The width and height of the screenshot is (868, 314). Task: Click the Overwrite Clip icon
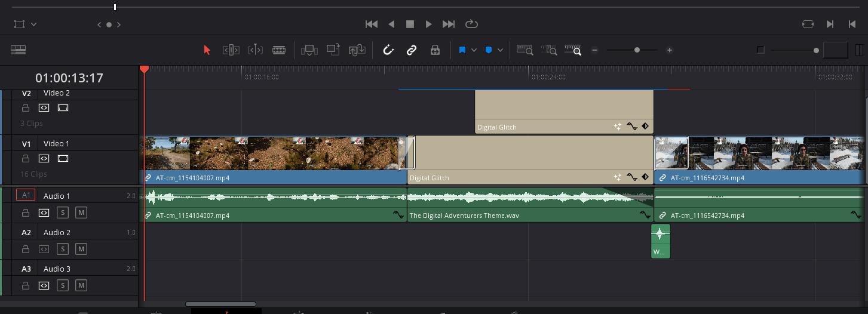(333, 50)
